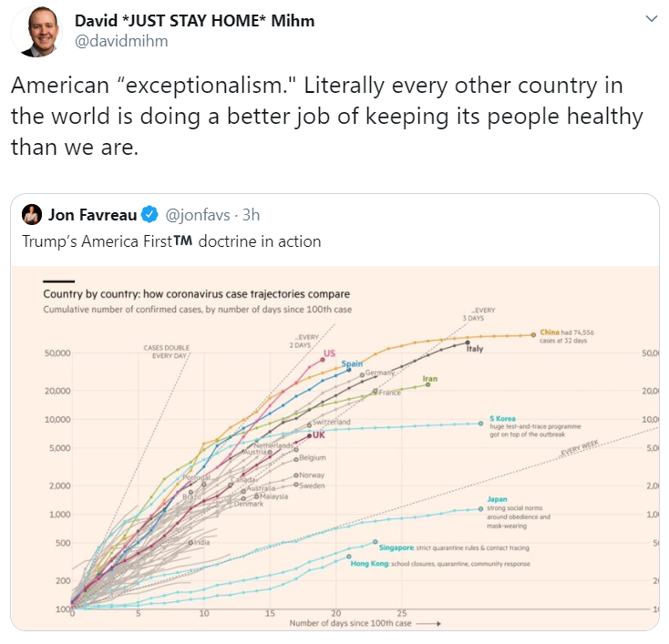Click the 3h timestamp
Image resolution: width=669 pixels, height=644 pixels.
(252, 215)
